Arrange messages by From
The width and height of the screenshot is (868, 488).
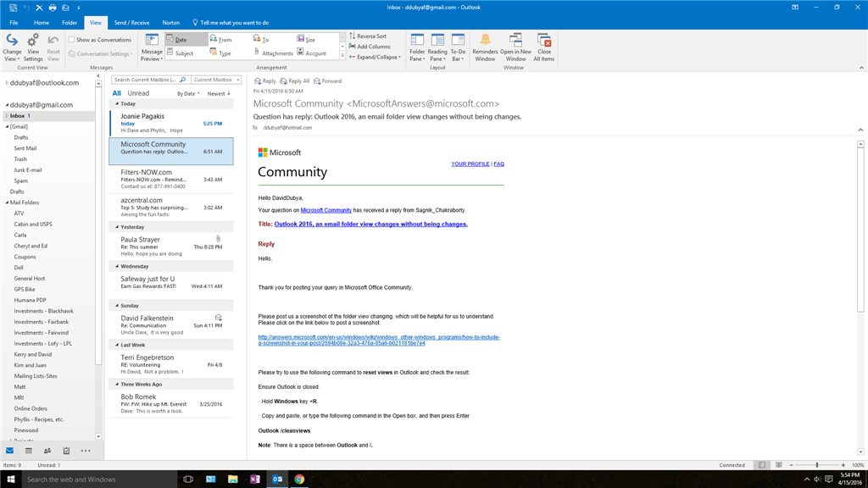coord(221,39)
